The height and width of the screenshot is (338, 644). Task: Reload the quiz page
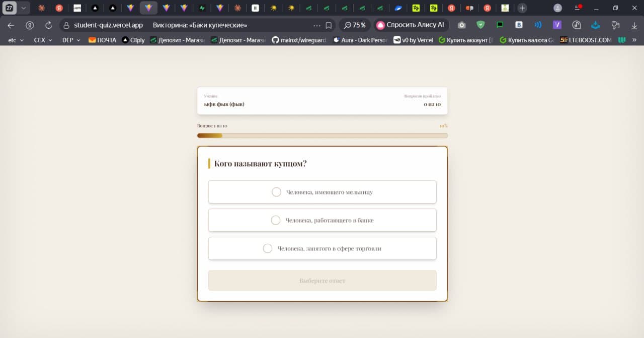click(x=48, y=25)
